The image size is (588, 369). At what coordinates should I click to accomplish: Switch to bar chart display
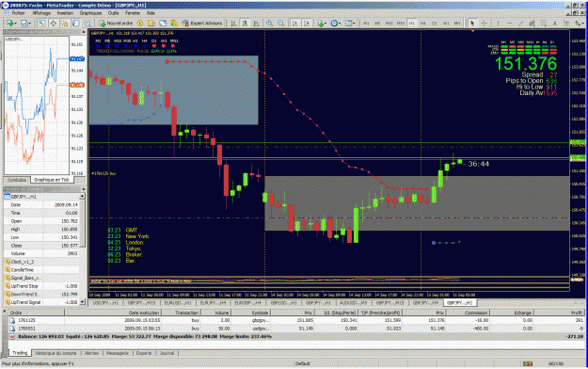(233, 24)
